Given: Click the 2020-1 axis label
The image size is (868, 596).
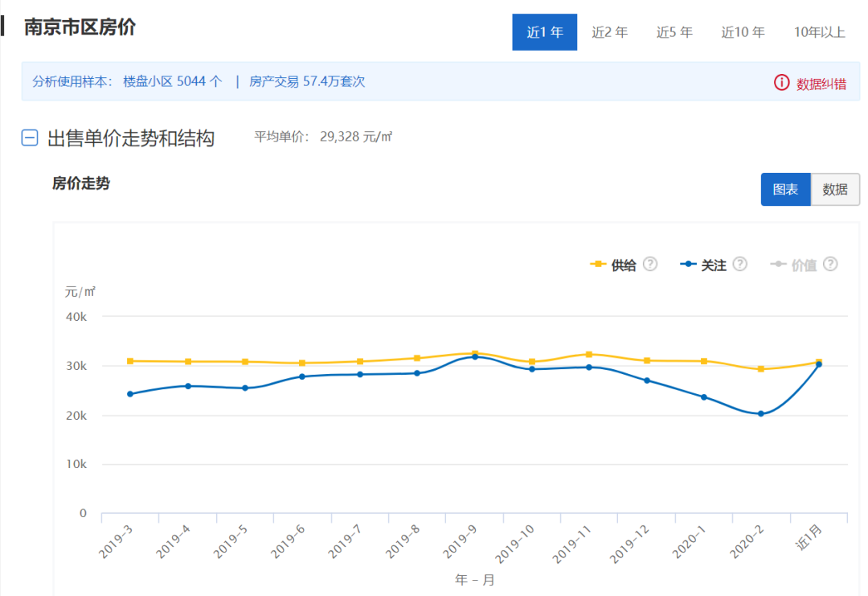Looking at the screenshot, I should [690, 542].
